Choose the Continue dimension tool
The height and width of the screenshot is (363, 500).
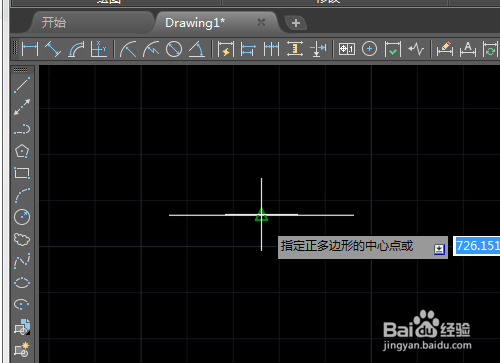pos(271,49)
